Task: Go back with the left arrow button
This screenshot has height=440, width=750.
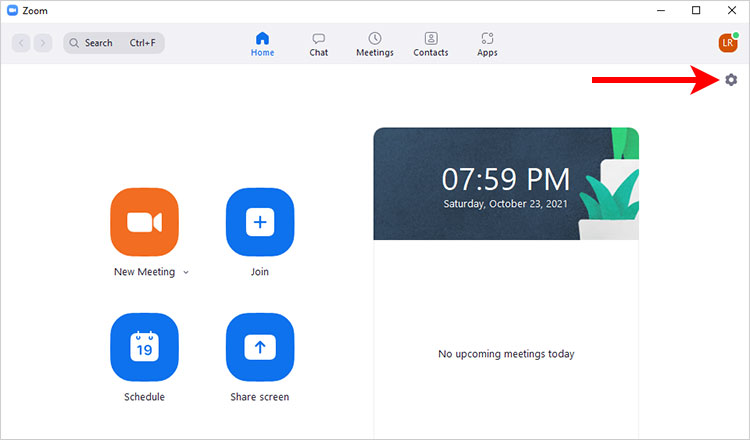Action: coord(21,43)
